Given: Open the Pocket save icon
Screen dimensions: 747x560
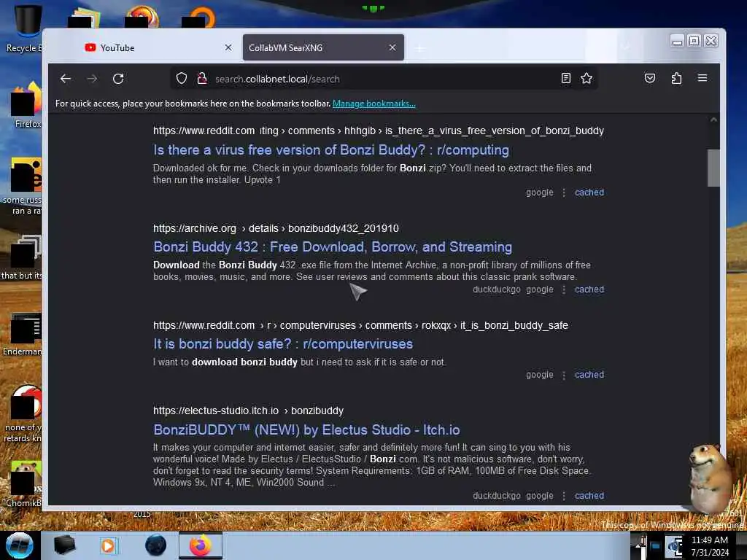Looking at the screenshot, I should (x=650, y=78).
